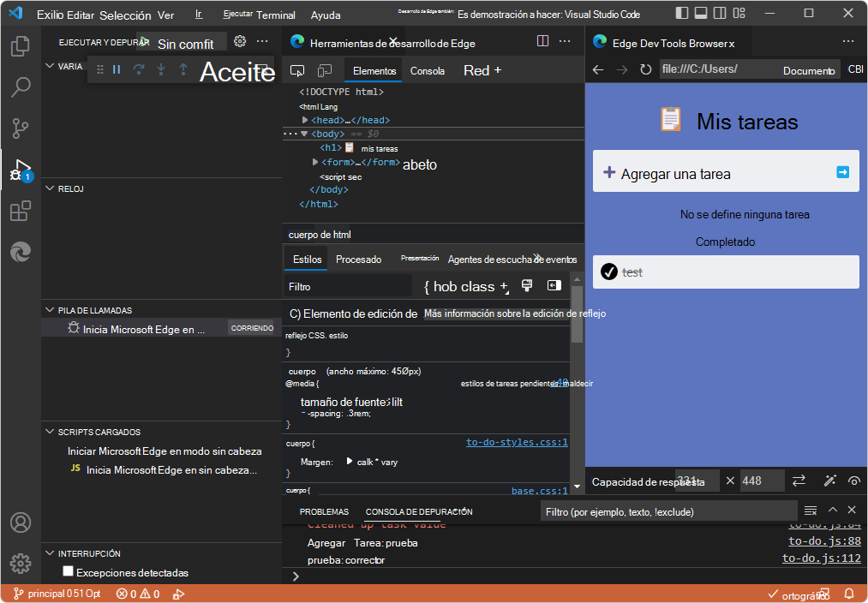Pause the debugger from debug toolbar
Image resolution: width=868 pixels, height=603 pixels.
tap(117, 69)
